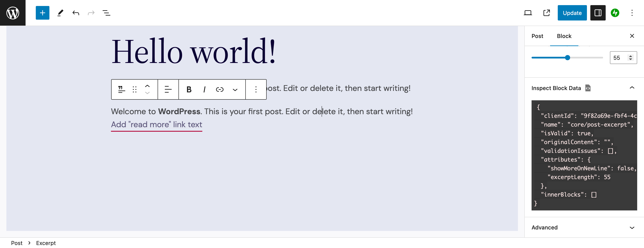Click the paragraph alignment icon

pyautogui.click(x=168, y=89)
